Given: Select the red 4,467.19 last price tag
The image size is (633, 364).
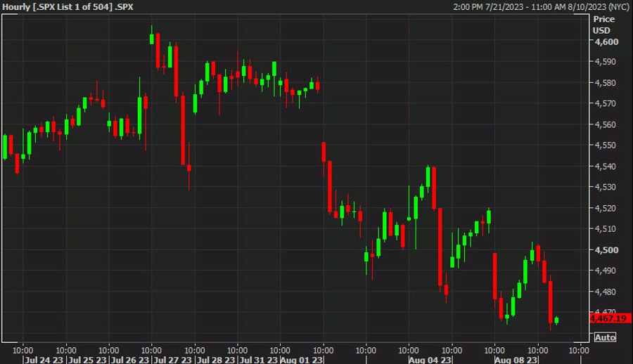Looking at the screenshot, I should coord(610,318).
